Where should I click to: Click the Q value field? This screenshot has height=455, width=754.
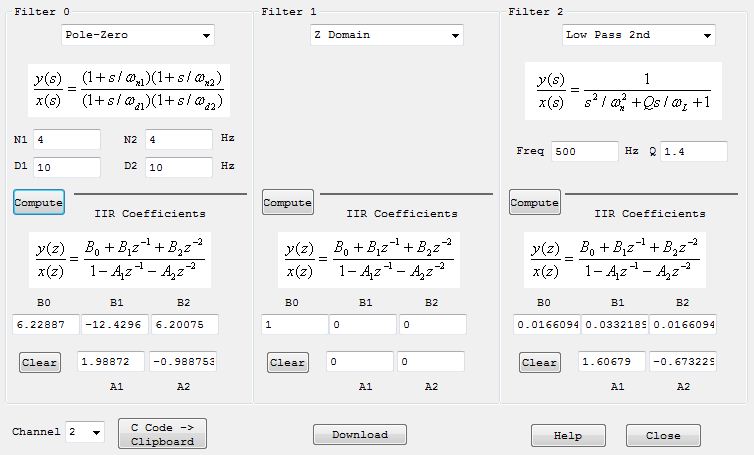[693, 151]
